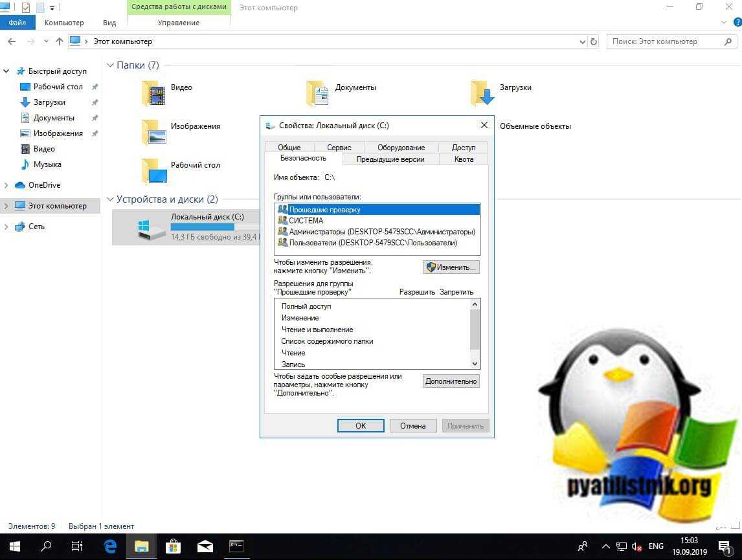
Task: Switch to the Предыдущие версии tab
Action: [390, 159]
